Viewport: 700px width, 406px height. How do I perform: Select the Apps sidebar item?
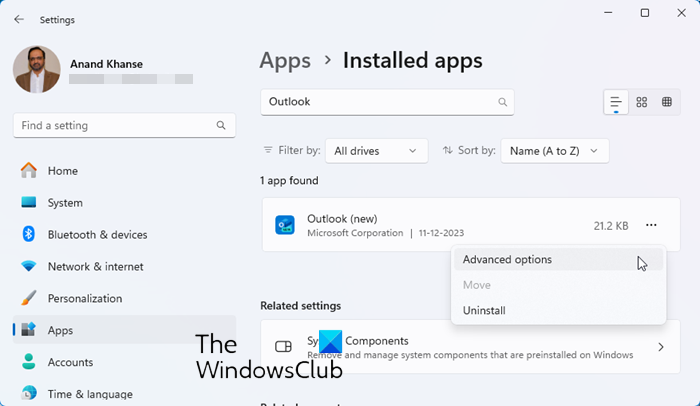(124, 330)
